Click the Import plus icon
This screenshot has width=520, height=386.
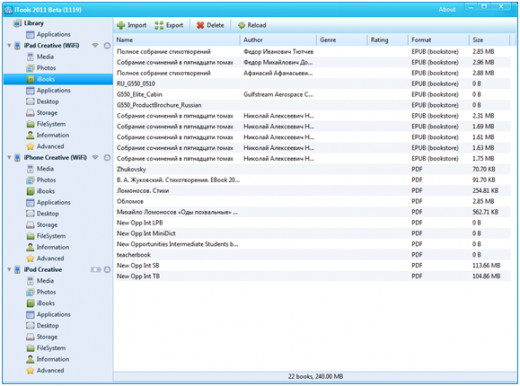(x=121, y=25)
